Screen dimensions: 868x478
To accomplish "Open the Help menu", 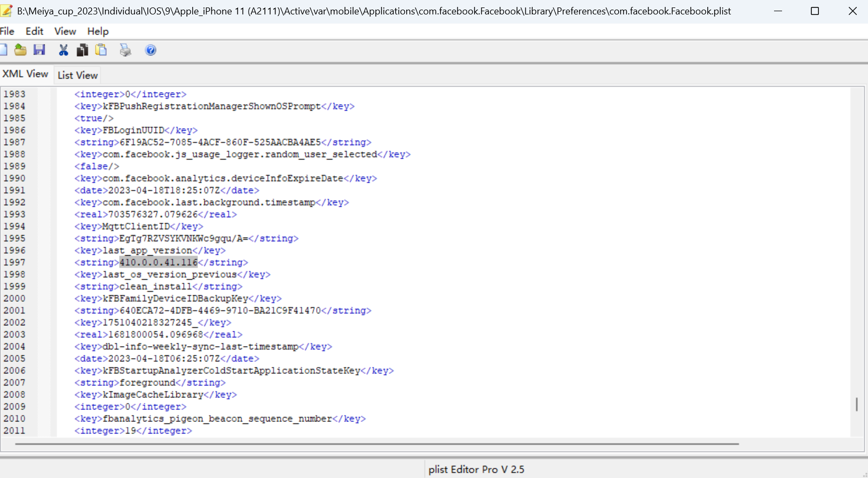I will pyautogui.click(x=98, y=32).
